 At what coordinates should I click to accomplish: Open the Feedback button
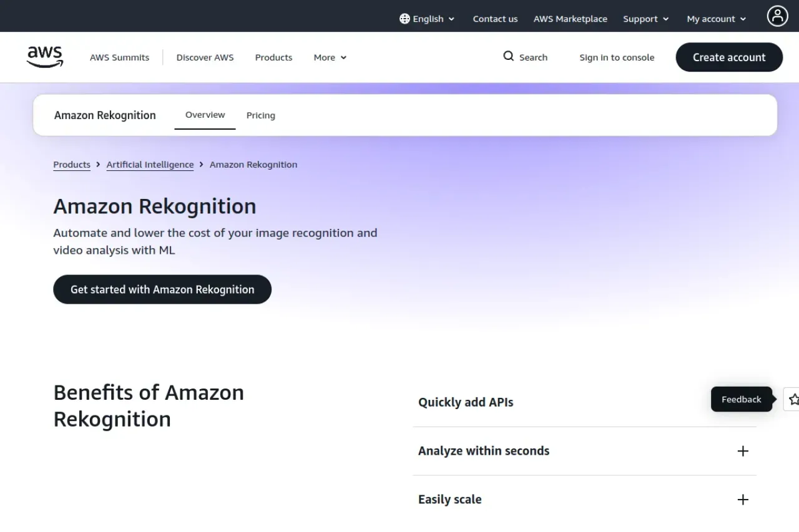click(742, 399)
